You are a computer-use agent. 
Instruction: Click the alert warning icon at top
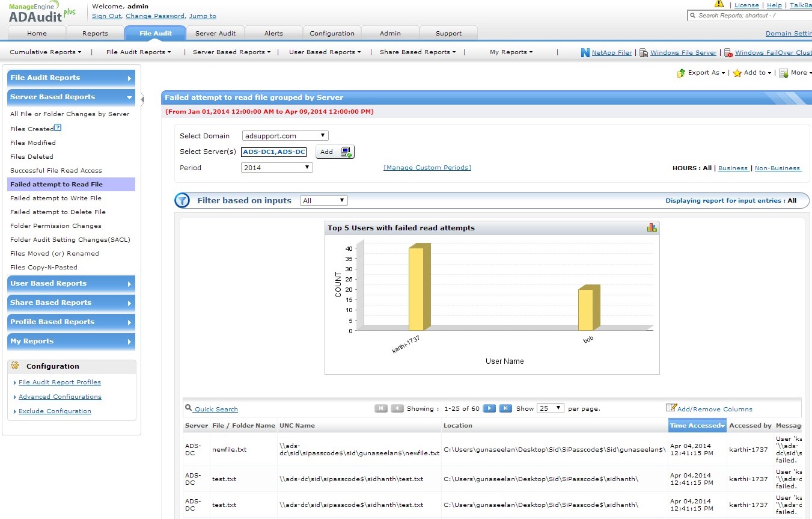point(719,4)
